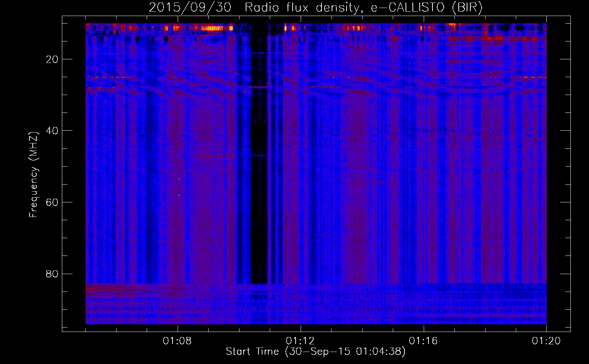This screenshot has width=589, height=364.
Task: Select the 01:12 time axis label
Action: pos(300,341)
